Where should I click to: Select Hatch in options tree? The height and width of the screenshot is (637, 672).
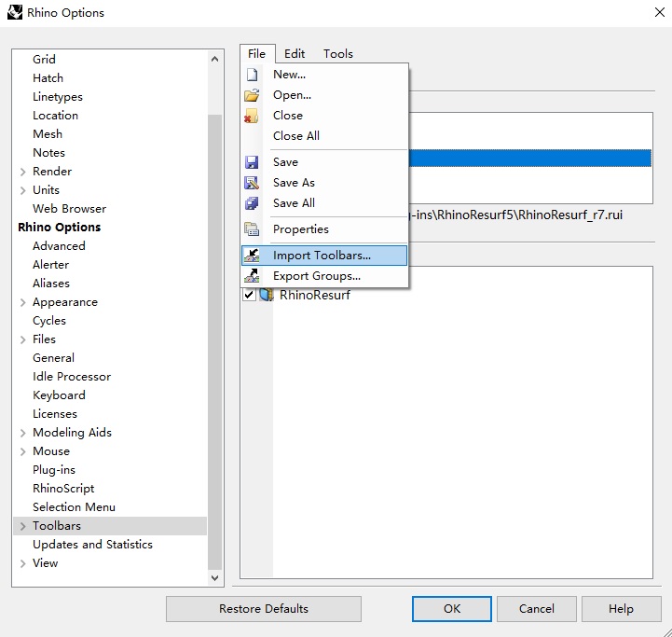pos(48,78)
